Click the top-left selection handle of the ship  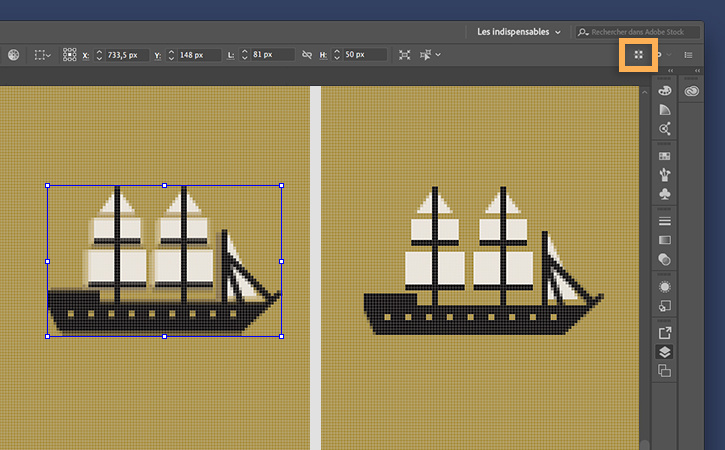tap(47, 185)
